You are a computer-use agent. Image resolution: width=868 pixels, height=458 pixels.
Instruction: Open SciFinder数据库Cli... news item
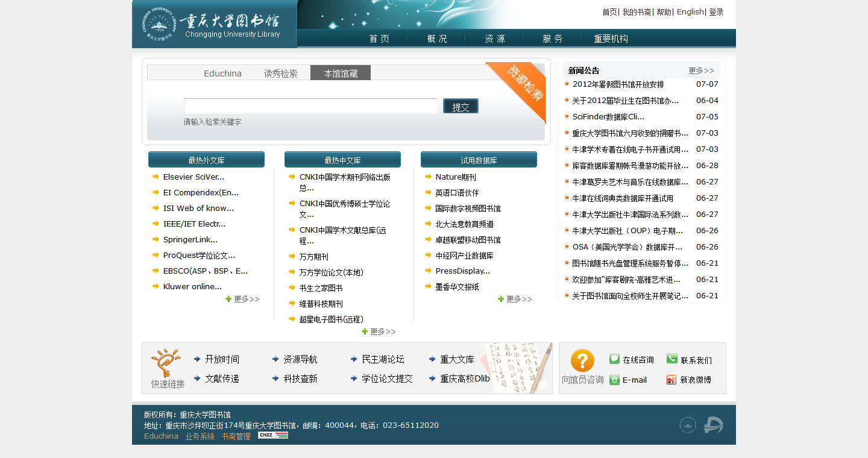tap(608, 117)
